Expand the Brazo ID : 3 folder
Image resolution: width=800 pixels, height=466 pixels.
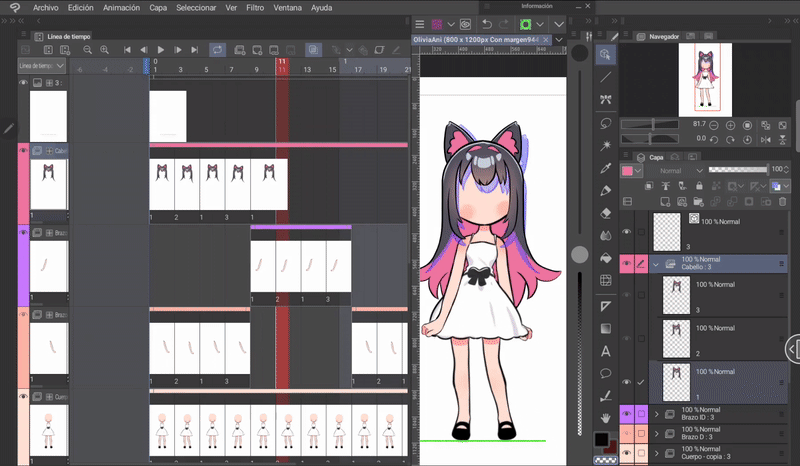point(657,414)
